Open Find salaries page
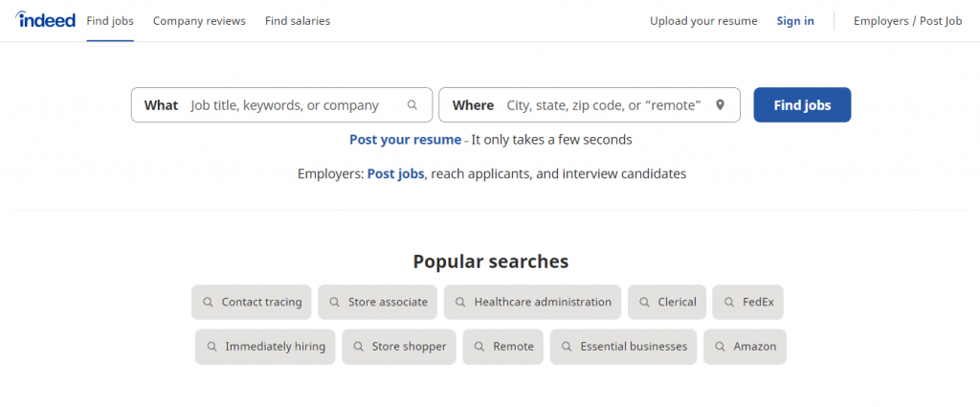This screenshot has height=407, width=980. pos(298,21)
